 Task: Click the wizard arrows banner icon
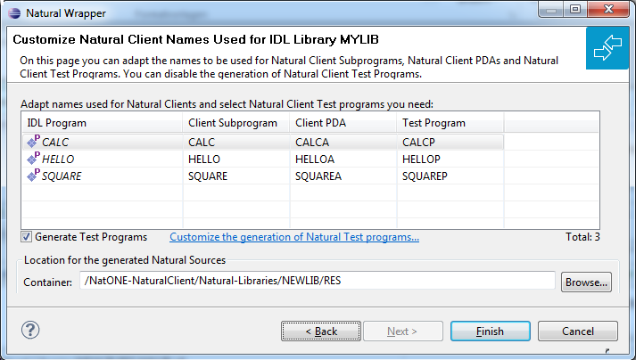point(607,48)
